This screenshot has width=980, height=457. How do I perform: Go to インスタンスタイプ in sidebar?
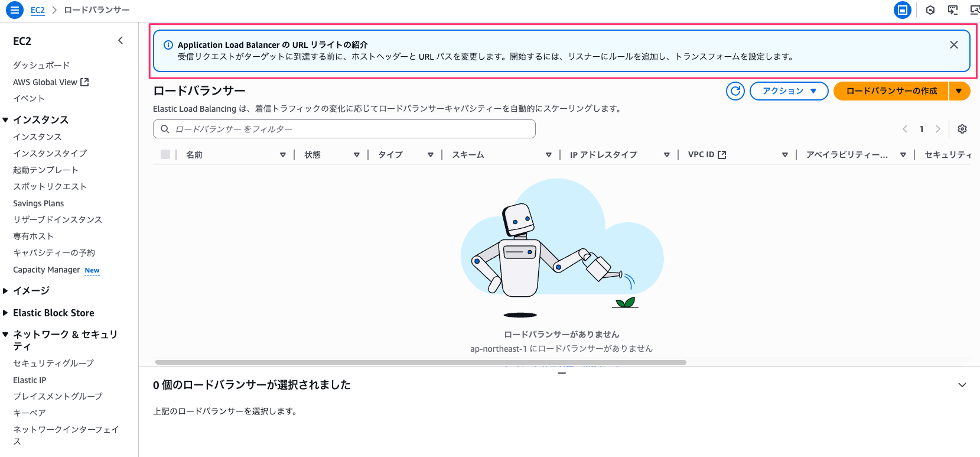point(50,153)
